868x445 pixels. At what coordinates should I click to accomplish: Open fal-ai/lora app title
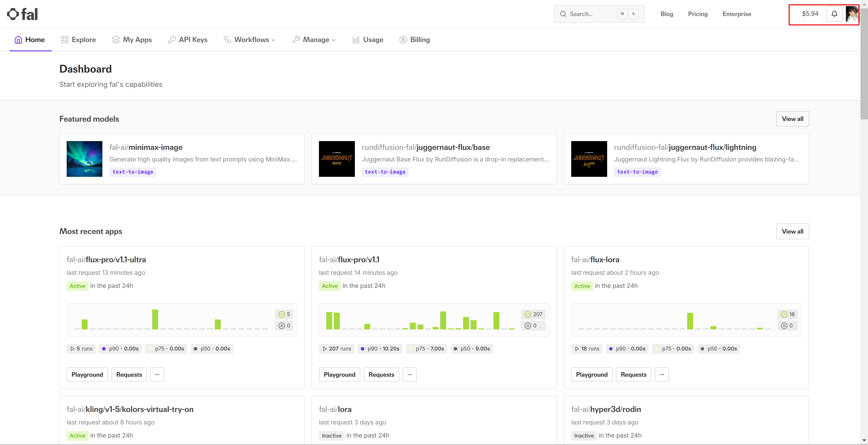[x=335, y=409]
